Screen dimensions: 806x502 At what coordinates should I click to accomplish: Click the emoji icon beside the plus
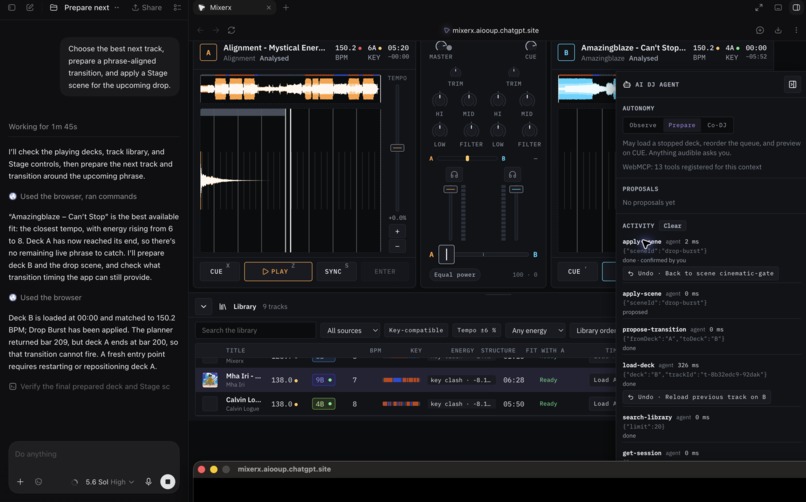tap(38, 481)
